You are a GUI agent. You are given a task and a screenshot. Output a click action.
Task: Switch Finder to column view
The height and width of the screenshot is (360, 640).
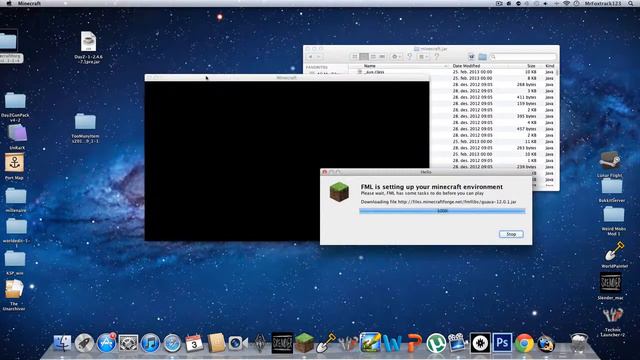tap(373, 57)
